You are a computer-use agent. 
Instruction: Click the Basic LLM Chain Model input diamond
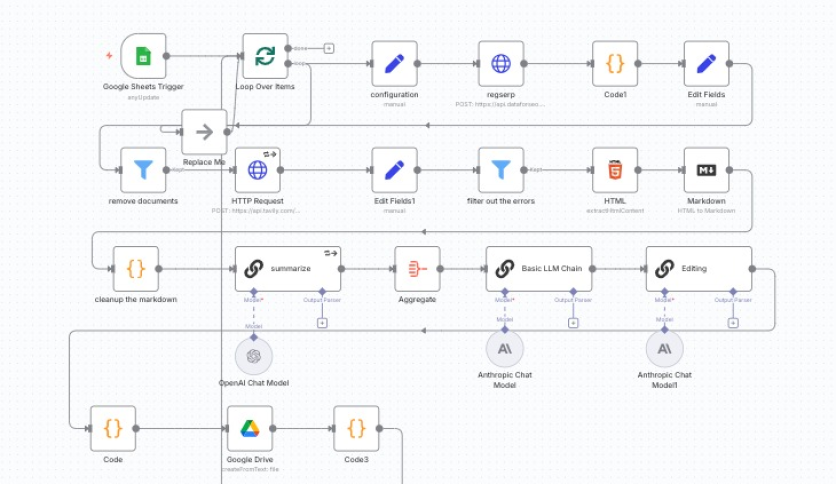click(x=504, y=292)
